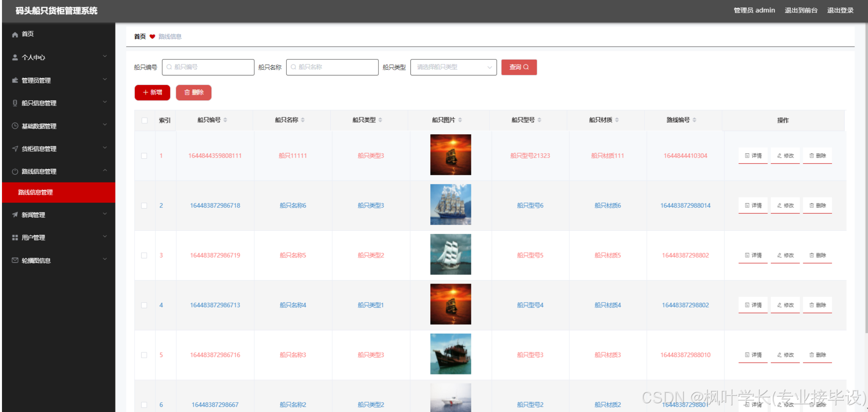
Task: Sort table by 船只编号 column arrows
Action: [x=225, y=120]
